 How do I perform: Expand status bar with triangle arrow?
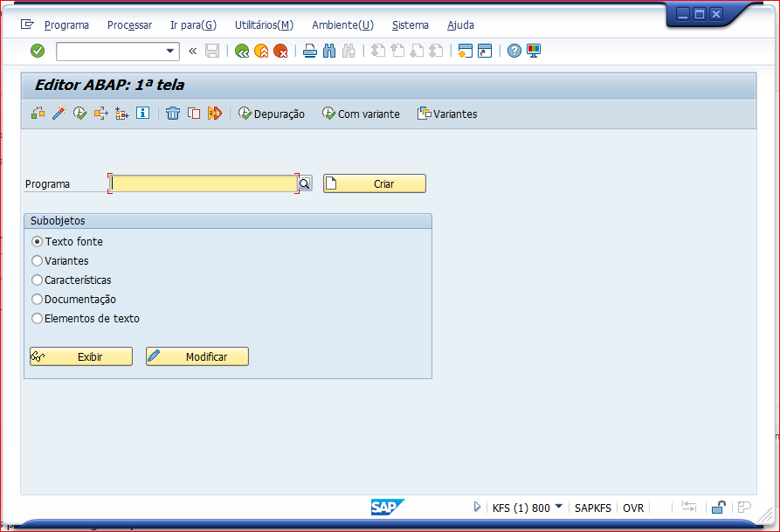point(477,508)
